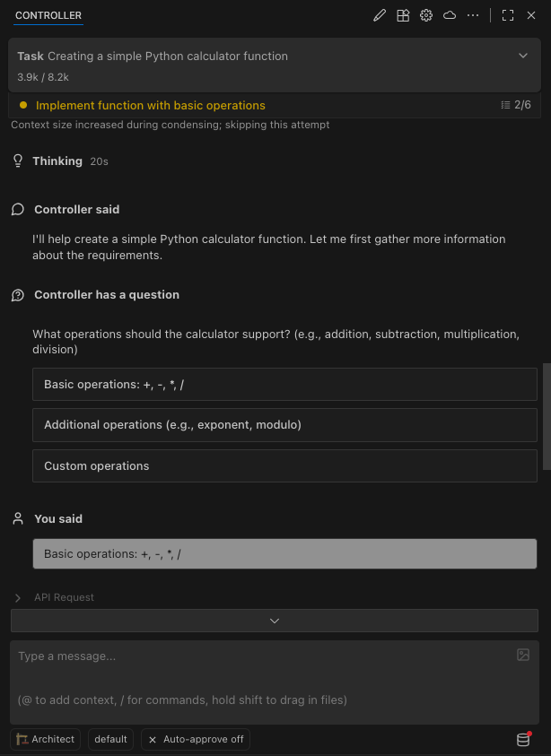Click the database icon at bottom right
The height and width of the screenshot is (756, 551).
tap(523, 740)
